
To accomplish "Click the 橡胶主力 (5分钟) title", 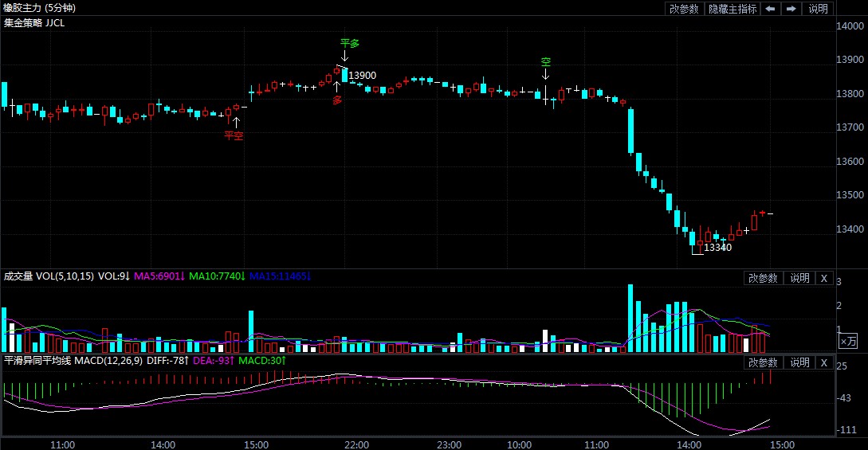I will point(39,8).
